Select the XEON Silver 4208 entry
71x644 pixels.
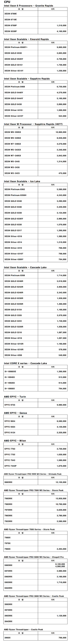click(x=13, y=355)
